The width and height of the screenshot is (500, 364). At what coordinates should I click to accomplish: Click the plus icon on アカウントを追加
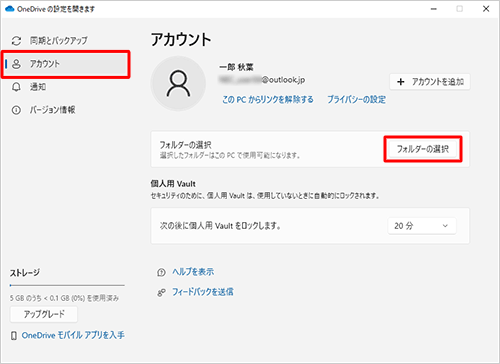point(401,82)
